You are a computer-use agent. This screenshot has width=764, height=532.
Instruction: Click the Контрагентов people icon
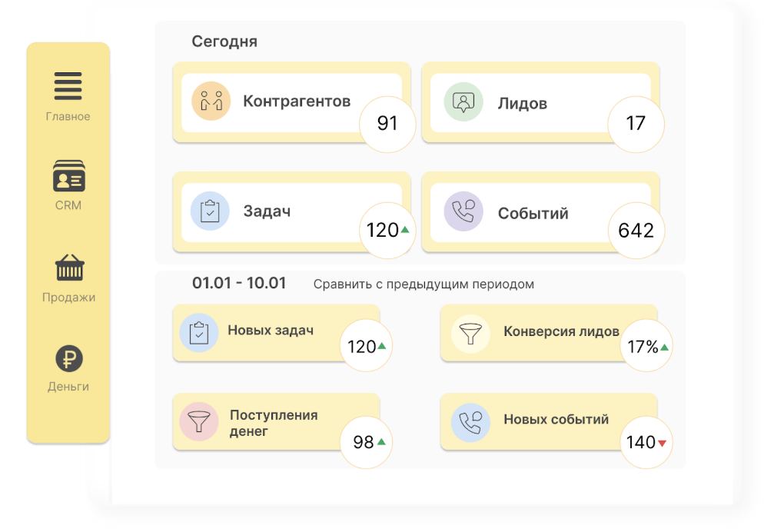pyautogui.click(x=211, y=101)
